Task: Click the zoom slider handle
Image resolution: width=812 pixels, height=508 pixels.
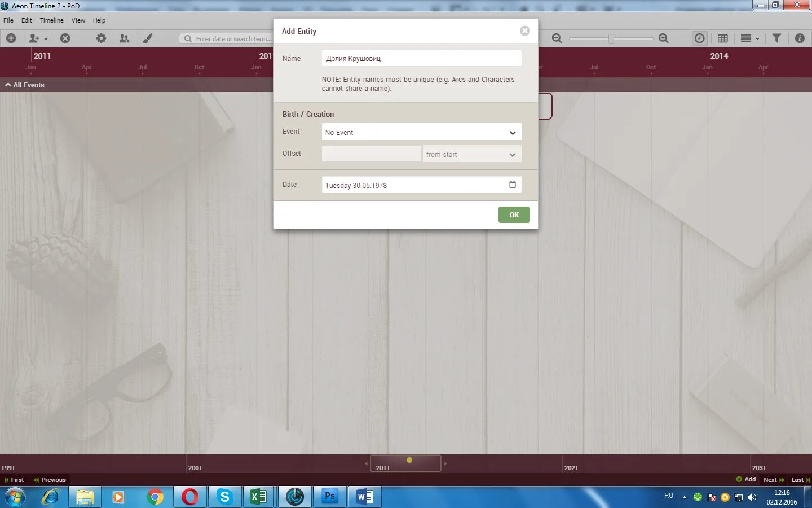Action: click(x=611, y=38)
